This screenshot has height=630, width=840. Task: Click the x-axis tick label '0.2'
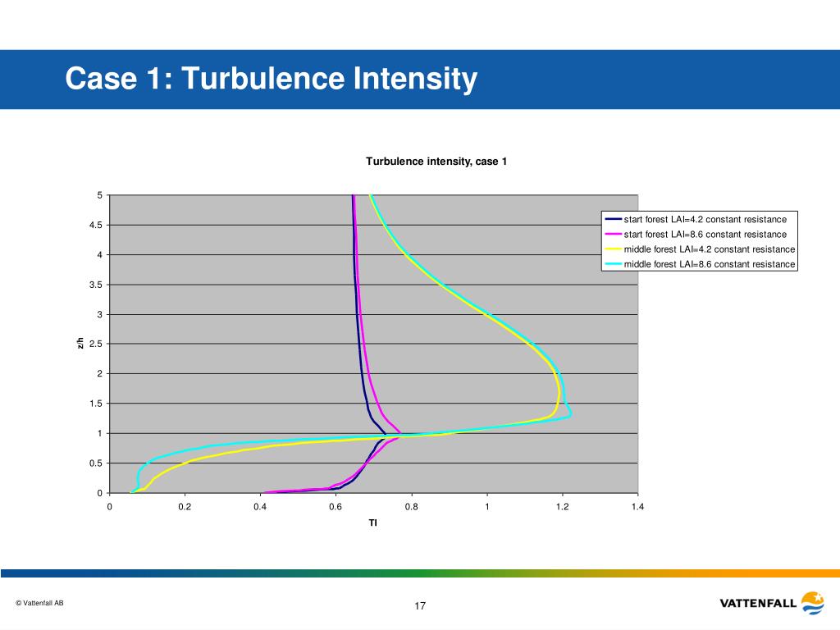pos(185,507)
